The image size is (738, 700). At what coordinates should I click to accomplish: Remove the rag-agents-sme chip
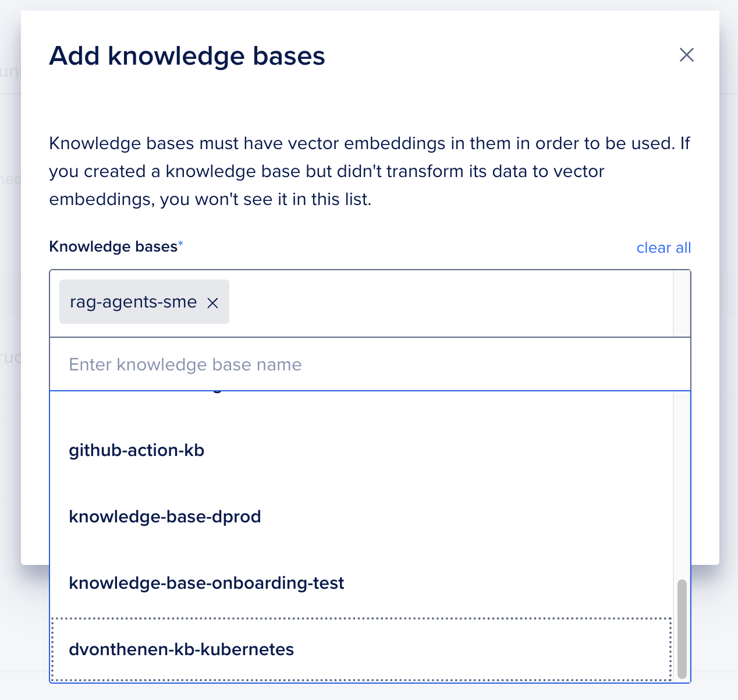(x=213, y=303)
